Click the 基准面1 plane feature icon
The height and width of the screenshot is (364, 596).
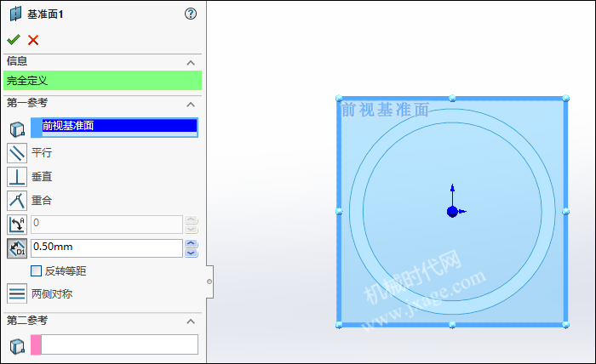15,14
